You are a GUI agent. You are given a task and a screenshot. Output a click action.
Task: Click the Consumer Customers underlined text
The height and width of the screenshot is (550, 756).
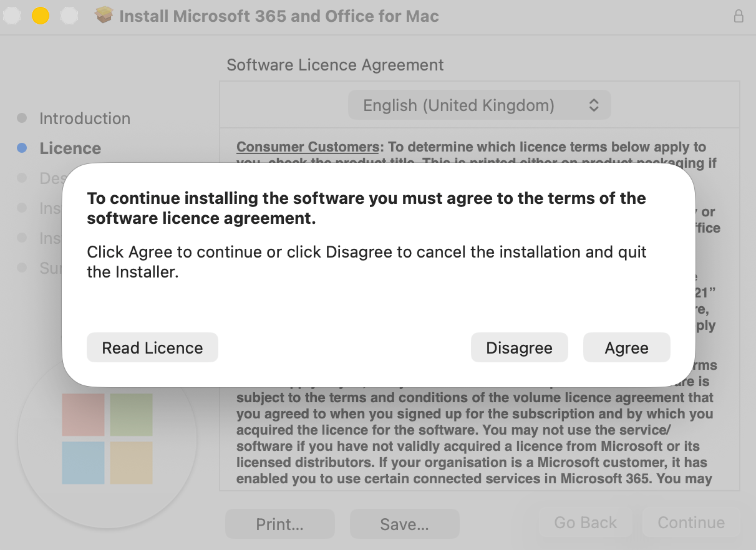[308, 147]
